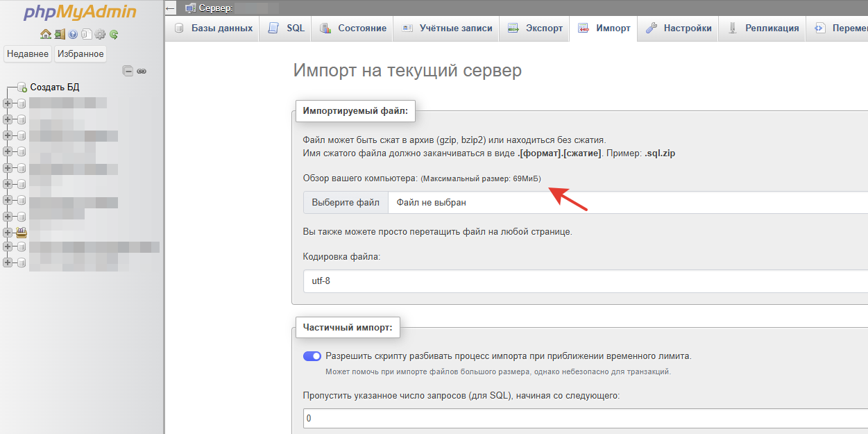Click the Избранное button

pyautogui.click(x=80, y=54)
